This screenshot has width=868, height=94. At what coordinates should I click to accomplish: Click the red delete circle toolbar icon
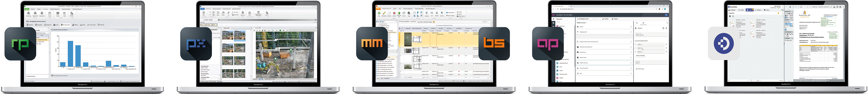click(x=394, y=13)
